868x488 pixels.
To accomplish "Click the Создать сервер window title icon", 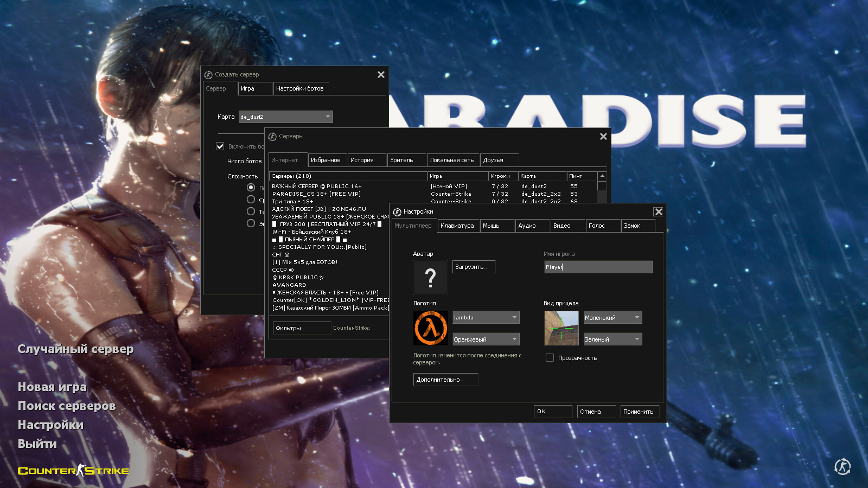I will click(208, 75).
